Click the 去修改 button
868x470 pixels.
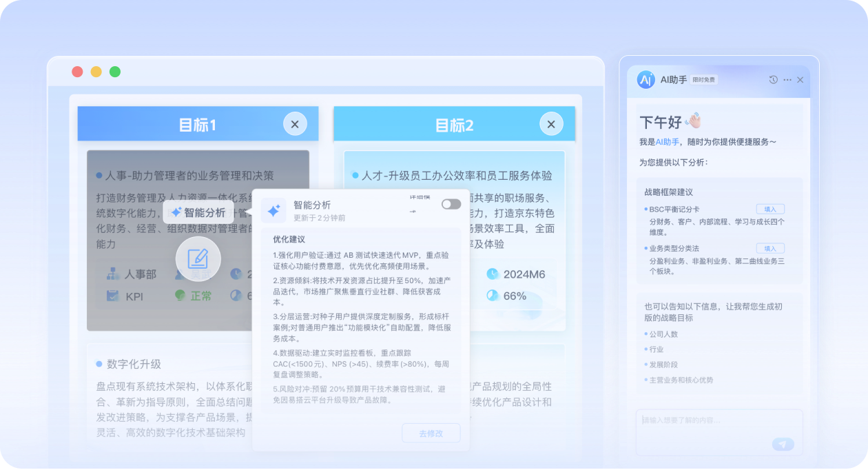(431, 433)
